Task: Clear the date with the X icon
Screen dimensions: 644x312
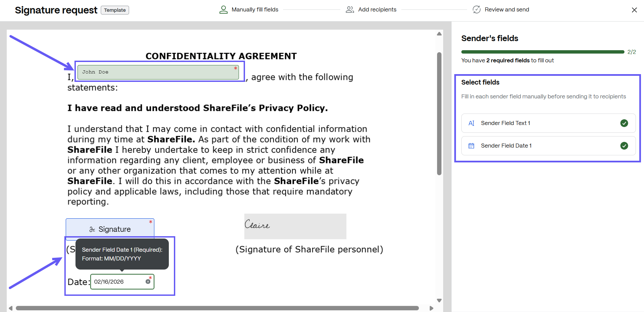Action: 148,282
